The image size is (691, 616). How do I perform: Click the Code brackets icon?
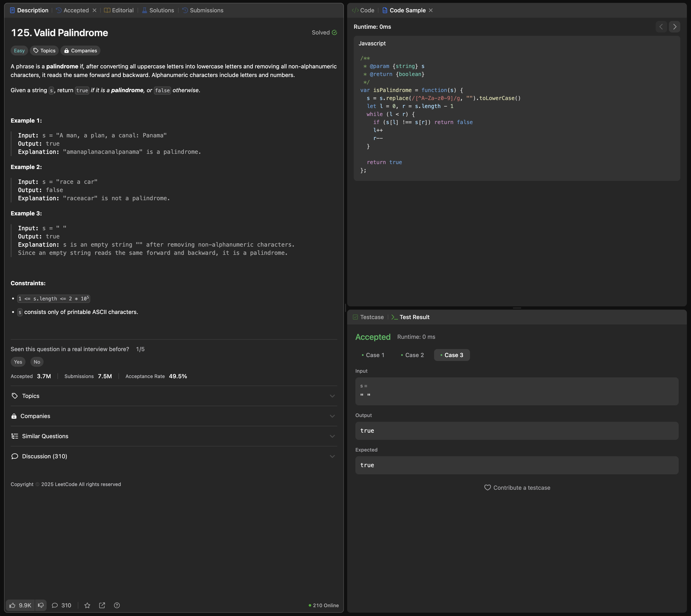click(x=355, y=10)
